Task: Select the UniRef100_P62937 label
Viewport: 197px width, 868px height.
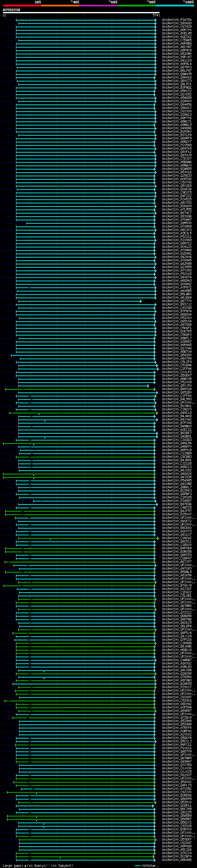Action: tap(176, 775)
